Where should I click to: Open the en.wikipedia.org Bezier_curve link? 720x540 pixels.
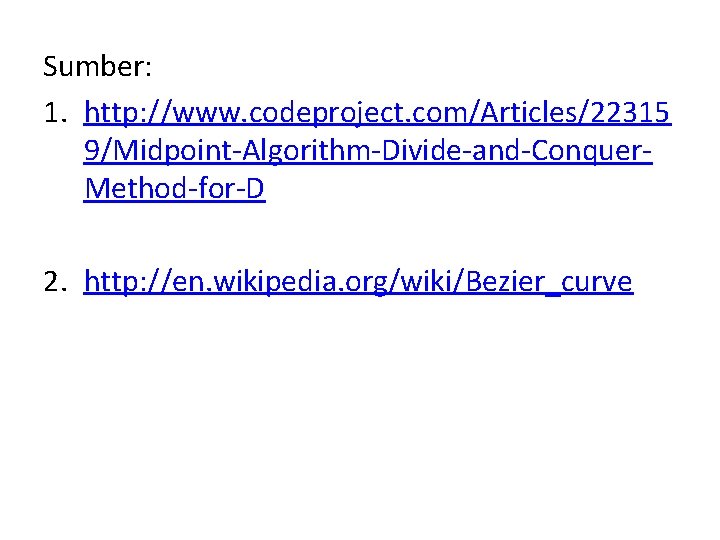point(359,281)
